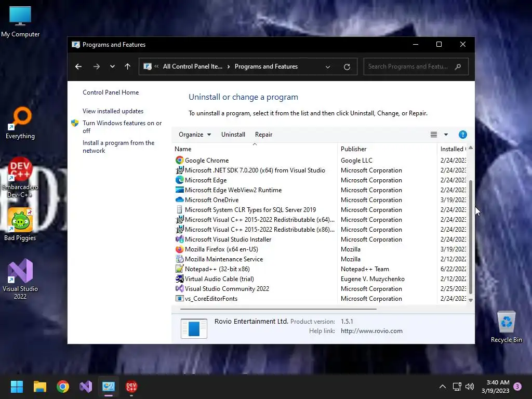Open File Explorer from the taskbar
This screenshot has height=399, width=532.
click(39, 387)
